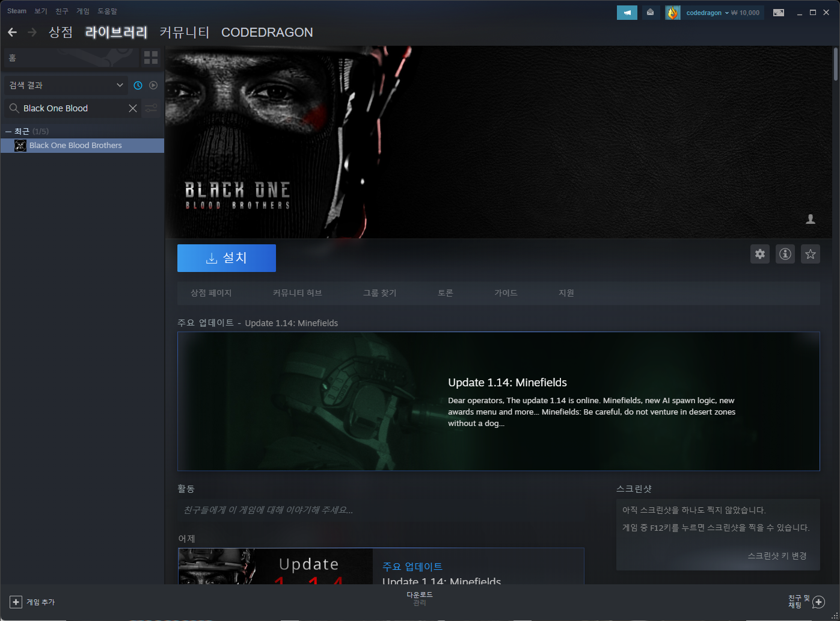The height and width of the screenshot is (621, 840).
Task: Click the page vertical scrollbar
Action: (836, 63)
